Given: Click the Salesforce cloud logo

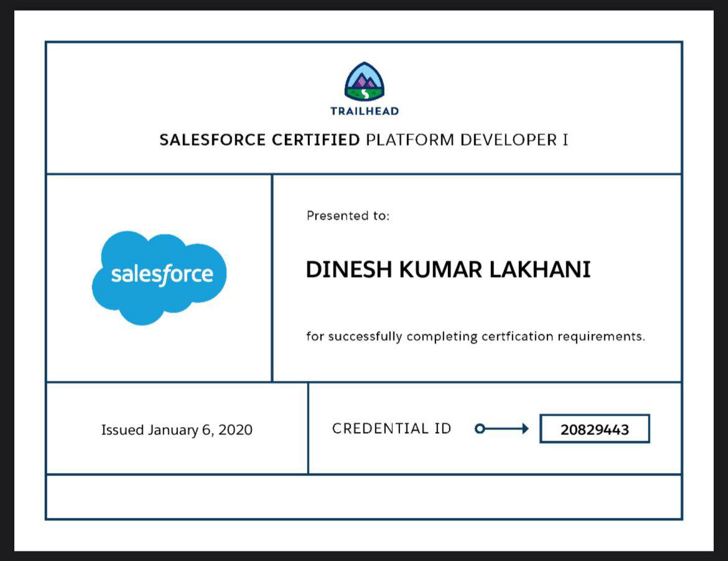Looking at the screenshot, I should click(x=159, y=278).
